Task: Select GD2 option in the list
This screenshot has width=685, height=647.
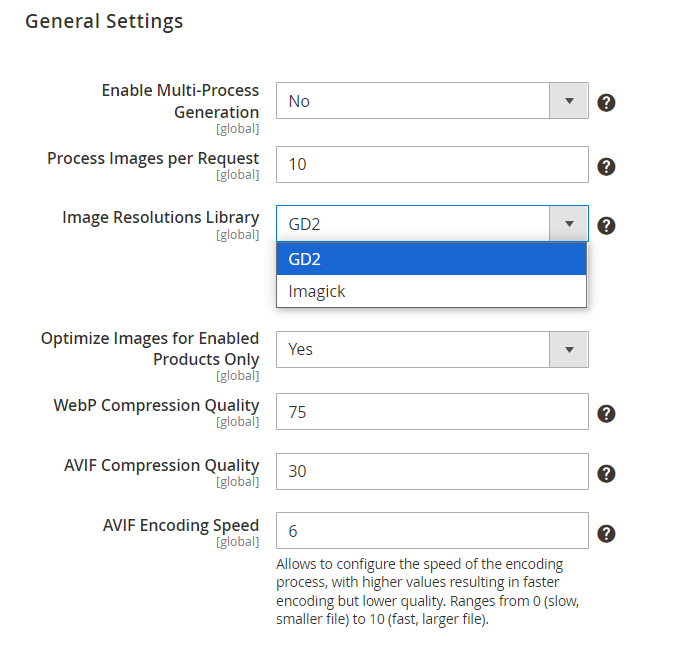Action: tap(431, 259)
